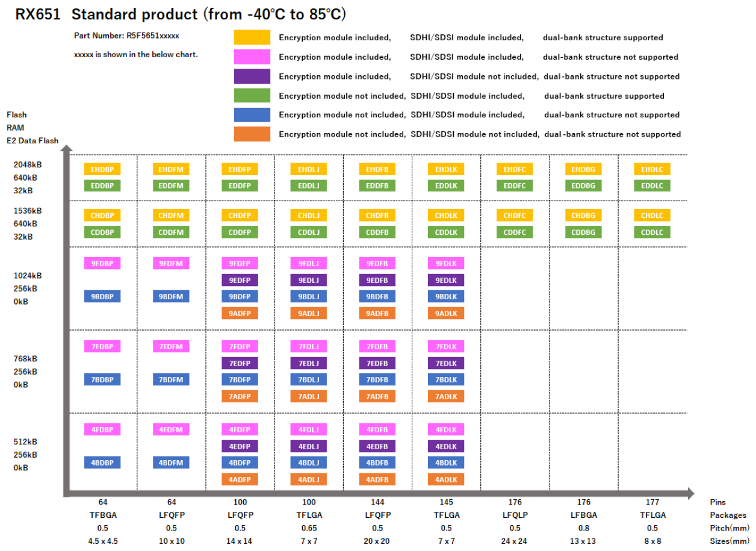Select the orange legend swatch at bottom of legend
The image size is (756, 551).
click(x=252, y=134)
